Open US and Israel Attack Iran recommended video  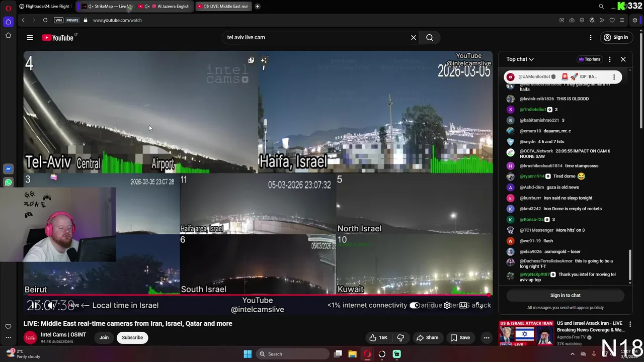pyautogui.click(x=591, y=327)
